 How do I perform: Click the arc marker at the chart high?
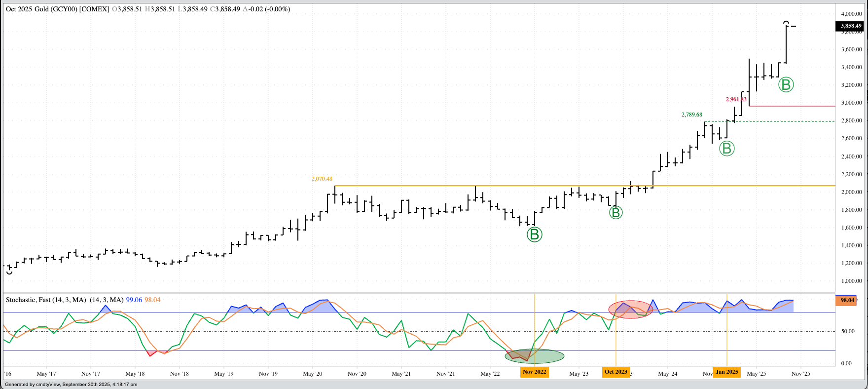click(x=787, y=23)
